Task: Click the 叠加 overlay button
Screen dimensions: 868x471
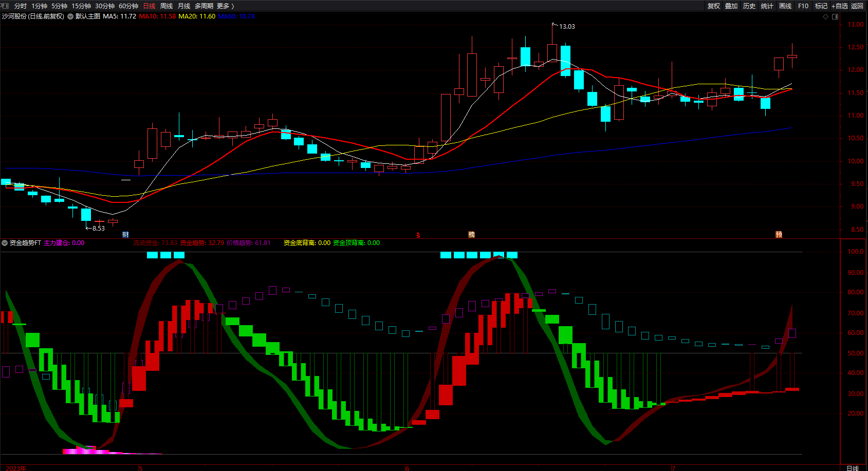Action: [731, 6]
